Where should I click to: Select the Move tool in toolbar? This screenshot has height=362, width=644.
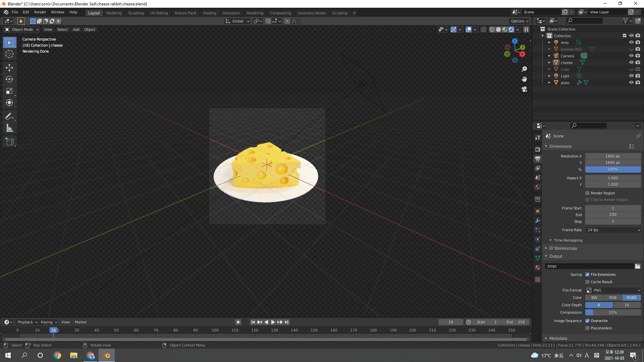pyautogui.click(x=9, y=68)
